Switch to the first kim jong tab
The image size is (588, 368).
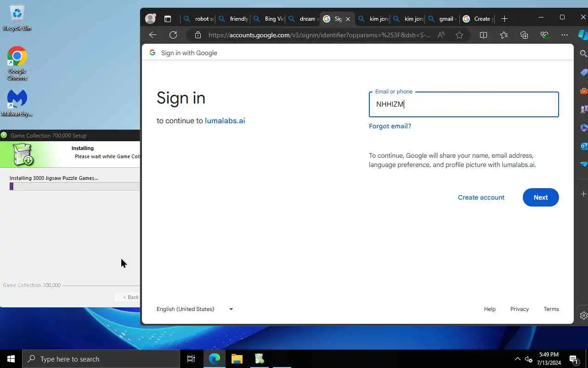coord(372,19)
